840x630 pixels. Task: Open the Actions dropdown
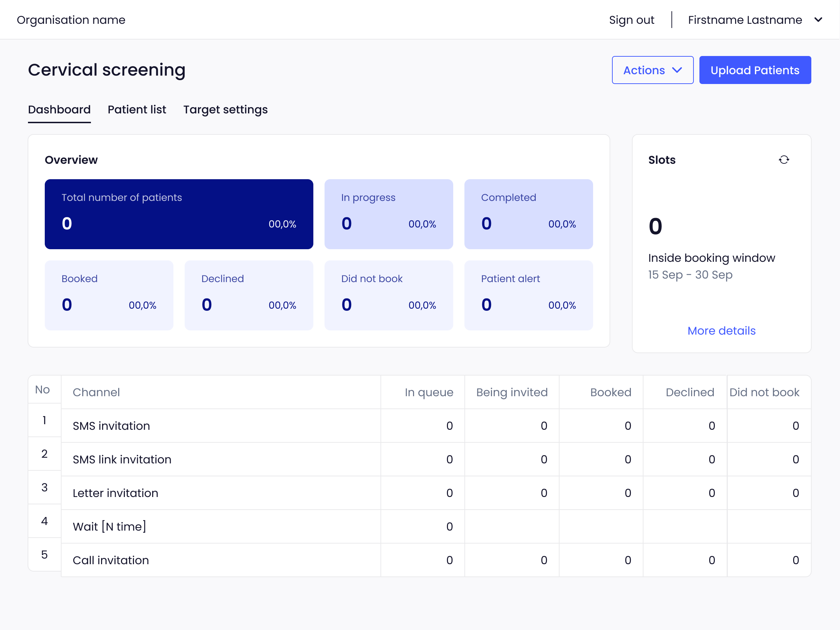(652, 70)
